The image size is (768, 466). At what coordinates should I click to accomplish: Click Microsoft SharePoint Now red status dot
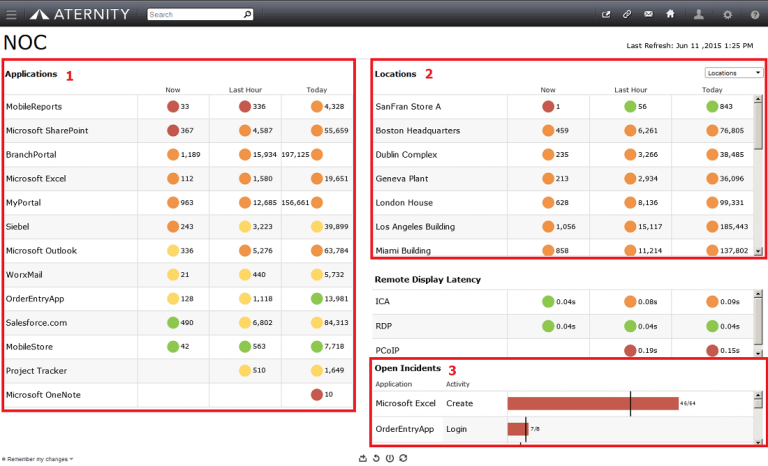pyautogui.click(x=173, y=130)
